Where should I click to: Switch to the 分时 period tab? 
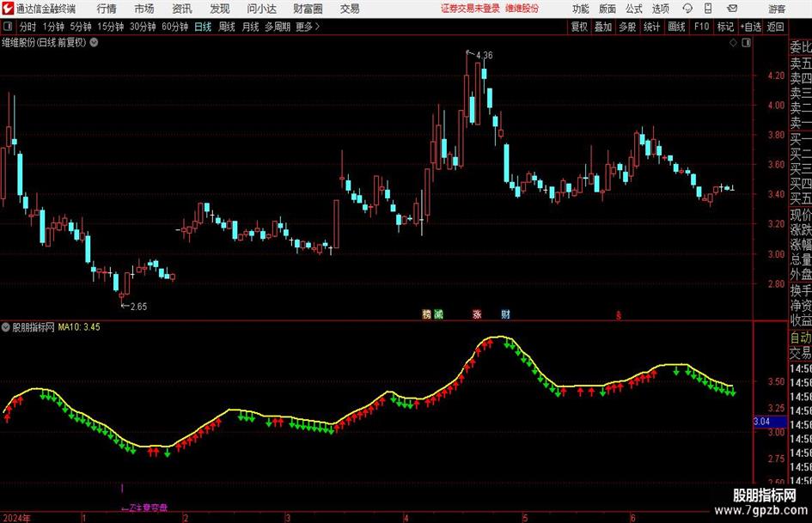pos(27,27)
